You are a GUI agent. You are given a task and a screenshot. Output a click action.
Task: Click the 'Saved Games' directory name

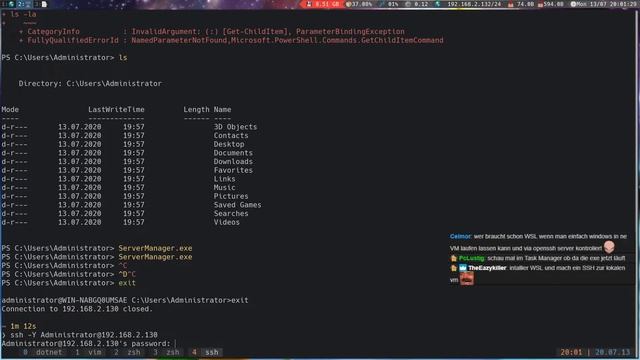point(237,205)
